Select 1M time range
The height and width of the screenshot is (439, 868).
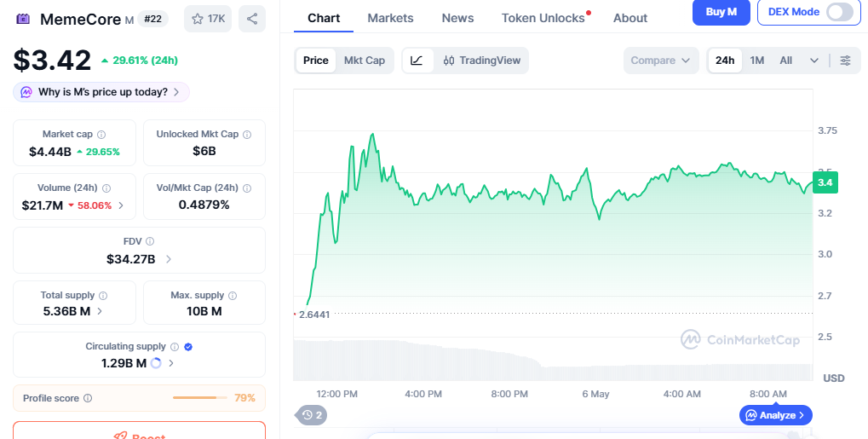[x=756, y=61]
